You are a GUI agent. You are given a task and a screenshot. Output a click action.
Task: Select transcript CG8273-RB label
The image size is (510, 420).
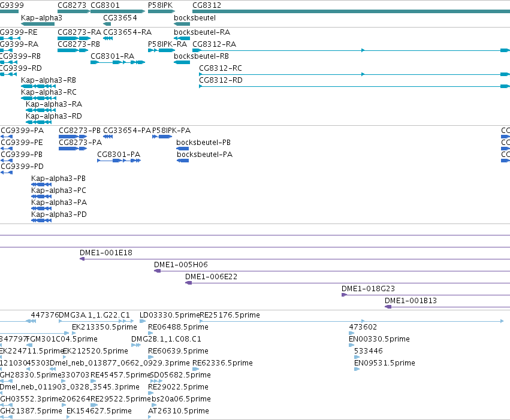pyautogui.click(x=79, y=44)
